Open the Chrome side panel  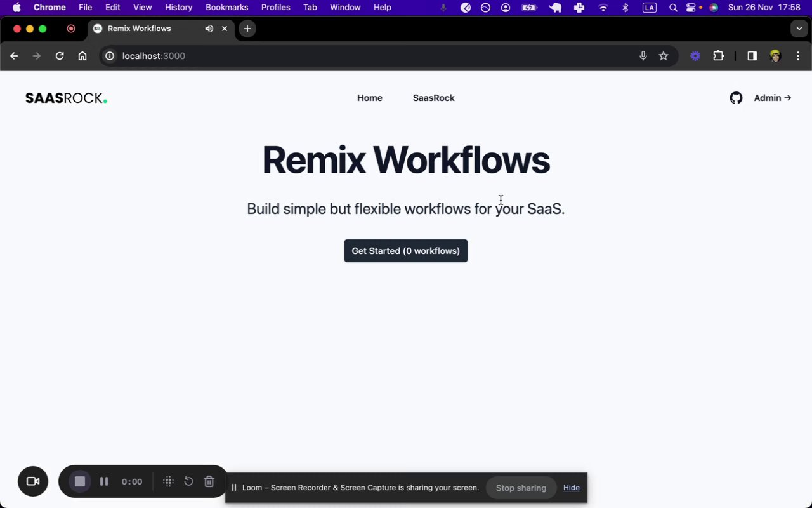pyautogui.click(x=752, y=56)
